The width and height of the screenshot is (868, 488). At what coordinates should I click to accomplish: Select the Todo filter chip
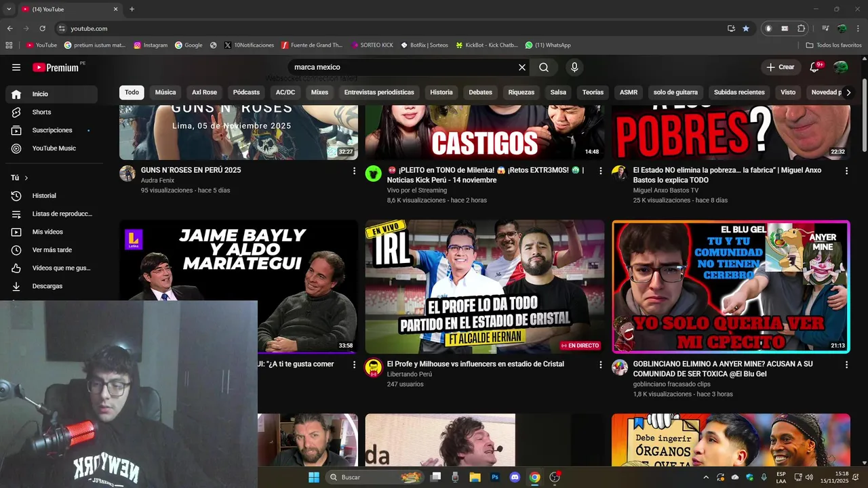click(132, 92)
